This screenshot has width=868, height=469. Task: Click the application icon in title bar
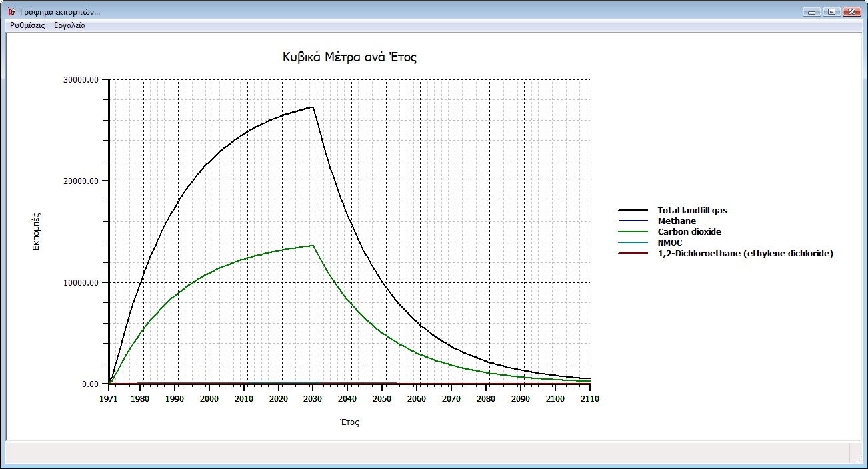(x=11, y=11)
